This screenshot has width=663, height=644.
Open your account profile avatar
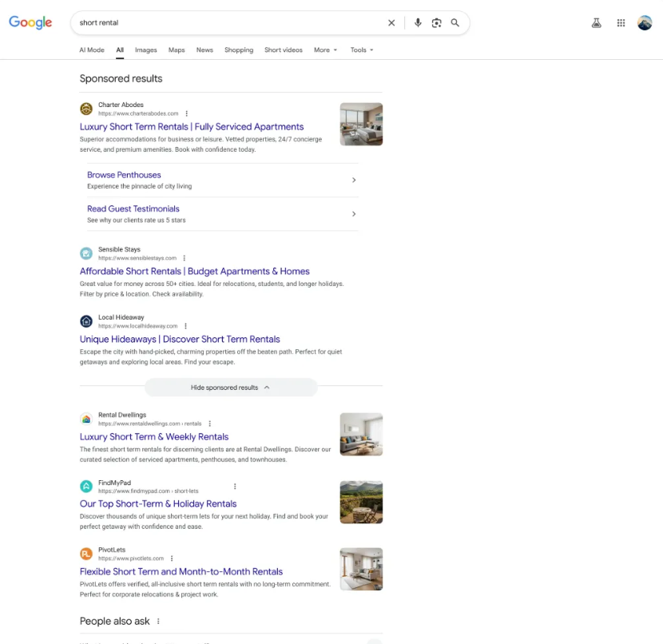(645, 23)
